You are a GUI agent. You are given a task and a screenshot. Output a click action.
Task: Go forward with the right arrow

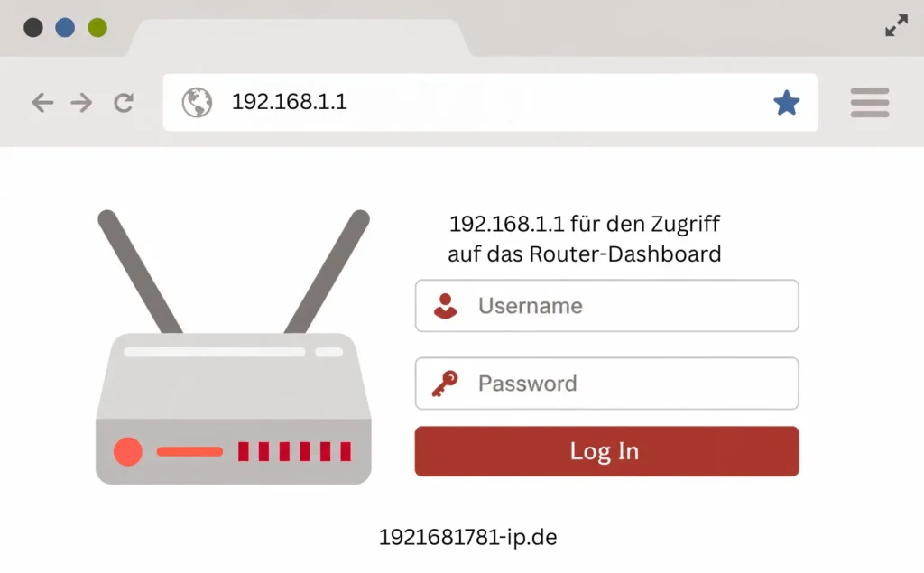(81, 103)
